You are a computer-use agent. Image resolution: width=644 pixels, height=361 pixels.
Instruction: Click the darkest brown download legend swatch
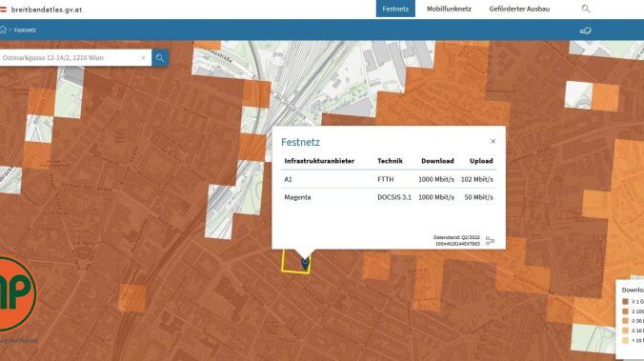pos(625,301)
